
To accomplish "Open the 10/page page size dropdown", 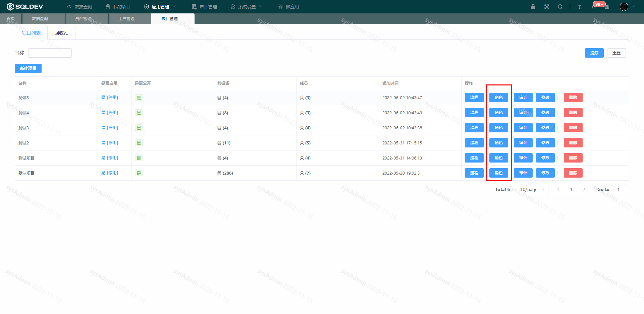I will 532,190.
